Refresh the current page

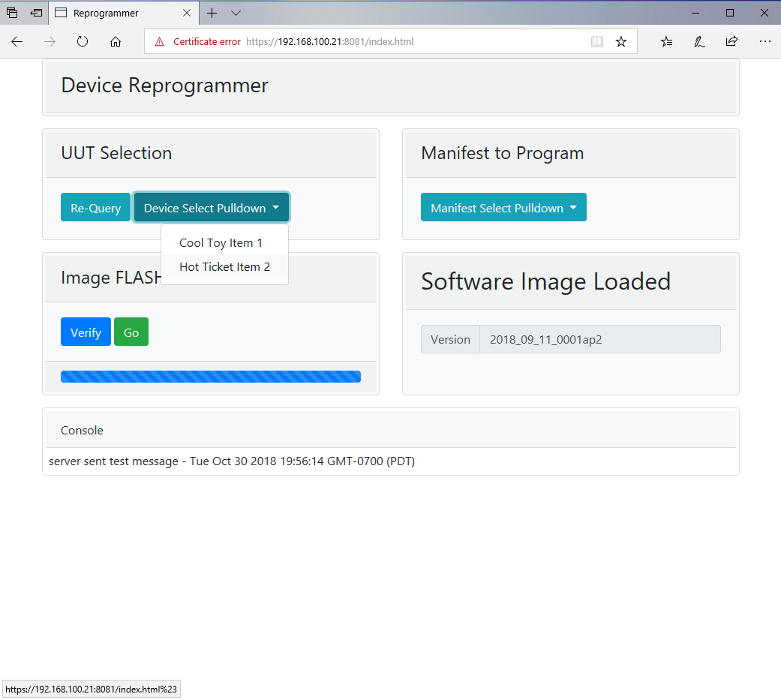coord(83,42)
